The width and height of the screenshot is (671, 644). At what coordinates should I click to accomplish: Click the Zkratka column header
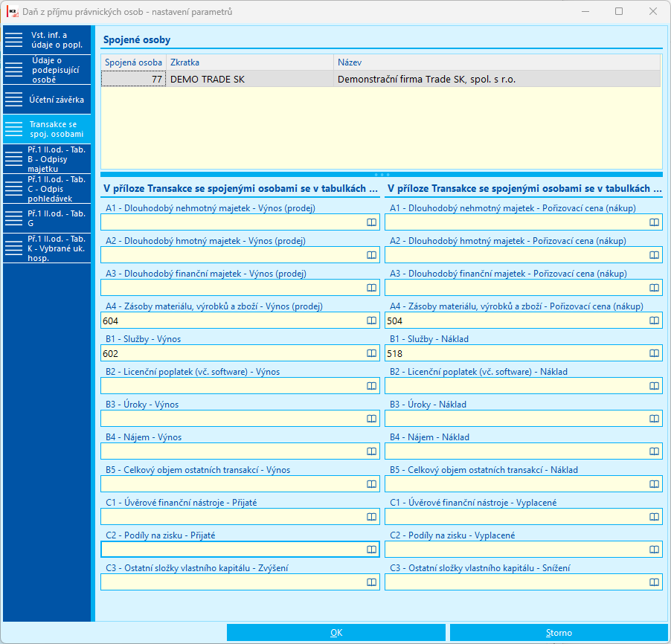click(x=250, y=62)
